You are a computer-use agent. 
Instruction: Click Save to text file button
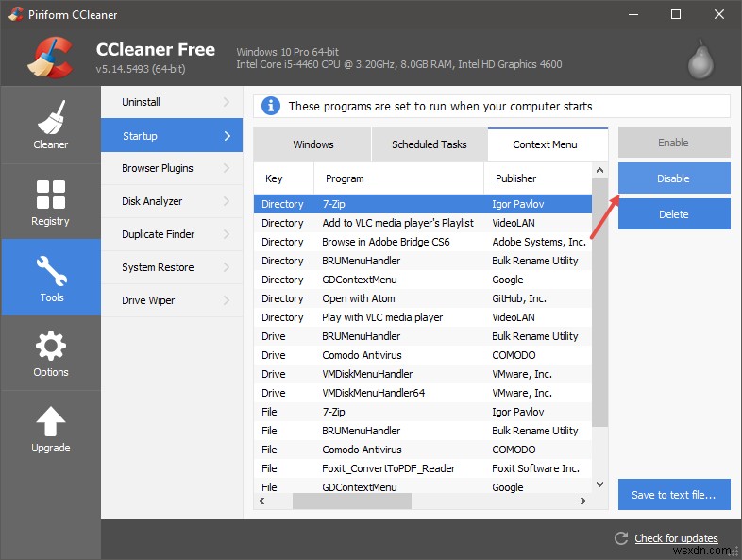click(674, 494)
